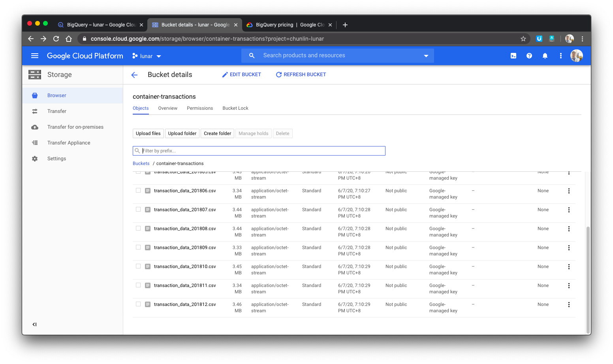
Task: Click the back arrow next to Bucket details
Action: (x=134, y=75)
